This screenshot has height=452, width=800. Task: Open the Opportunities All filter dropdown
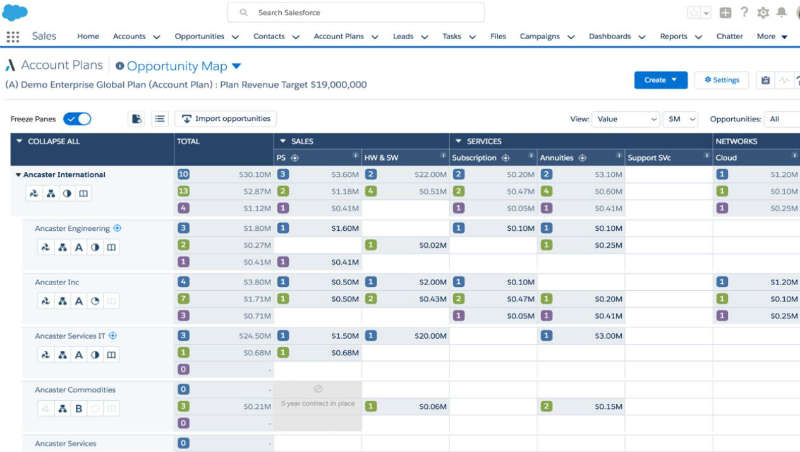[x=782, y=119]
